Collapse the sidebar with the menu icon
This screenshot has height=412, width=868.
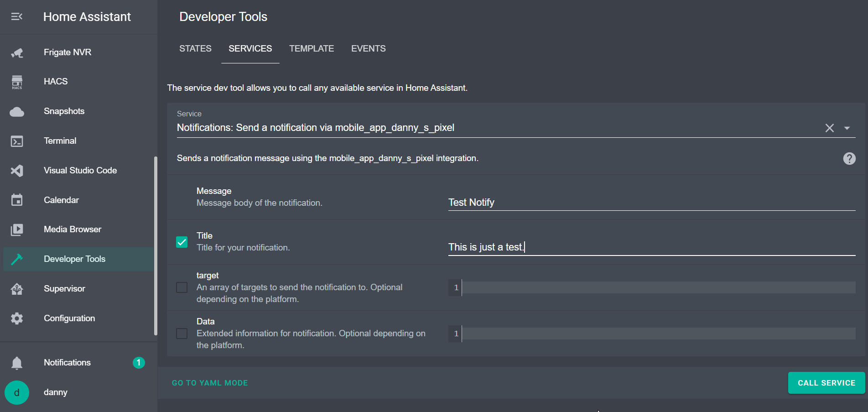[x=17, y=17]
